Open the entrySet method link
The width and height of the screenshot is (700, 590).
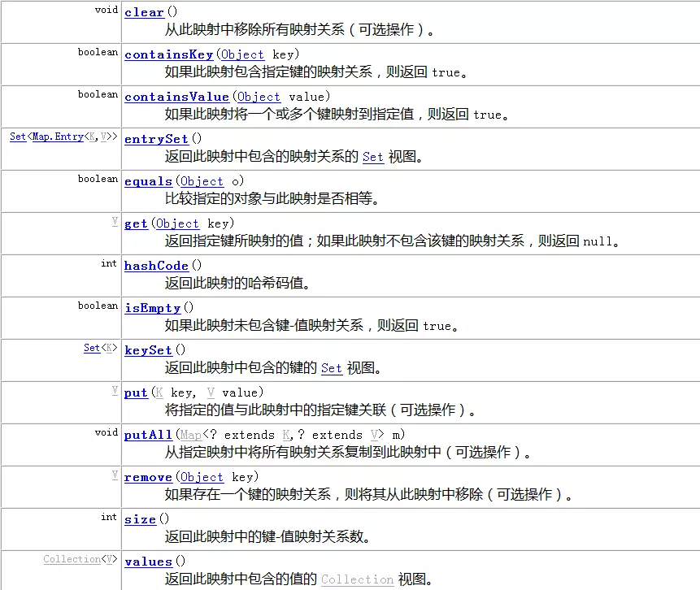click(x=156, y=139)
